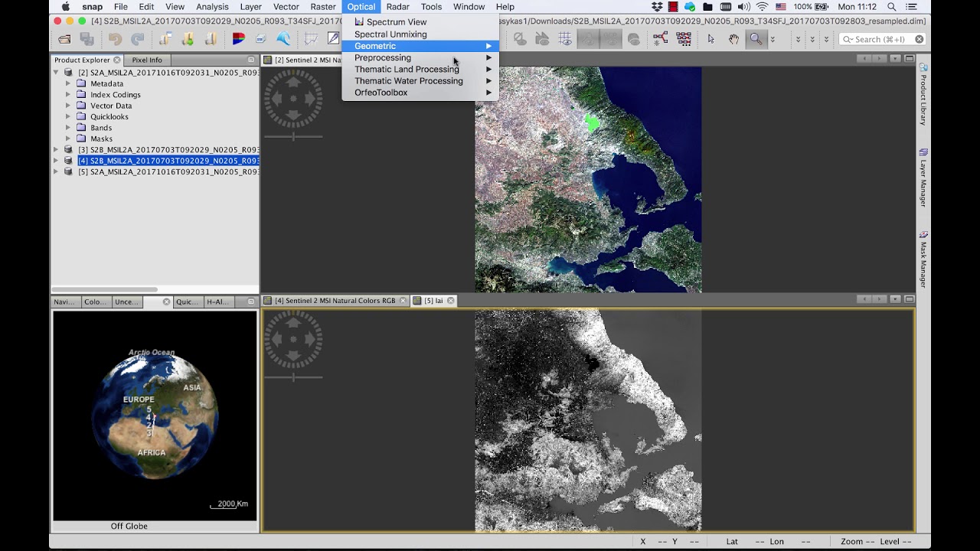This screenshot has height=551, width=980.
Task: Click the Graph Builder icon
Action: click(661, 39)
